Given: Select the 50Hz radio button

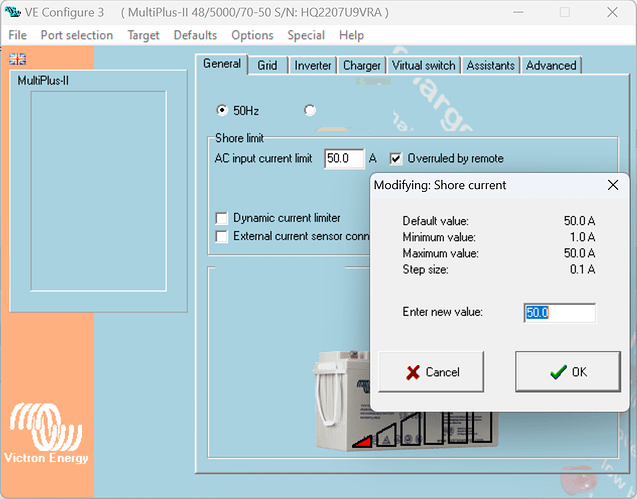Looking at the screenshot, I should pyautogui.click(x=222, y=110).
